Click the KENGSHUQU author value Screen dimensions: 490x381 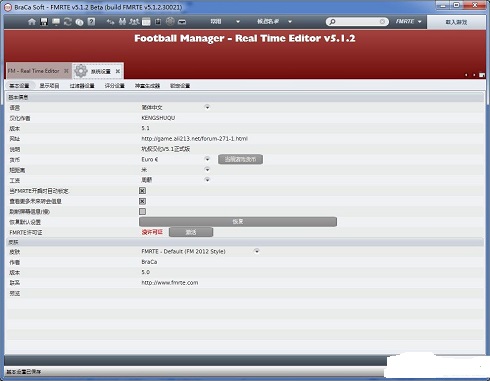(158, 118)
